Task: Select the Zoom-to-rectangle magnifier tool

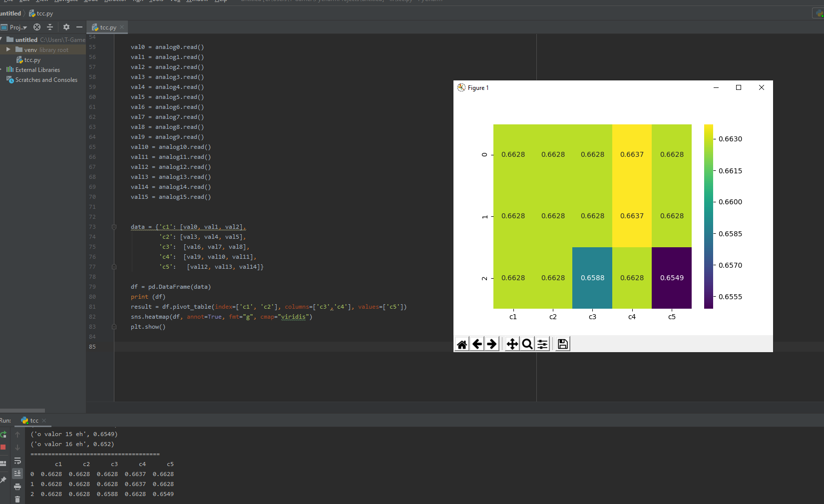Action: click(x=527, y=344)
